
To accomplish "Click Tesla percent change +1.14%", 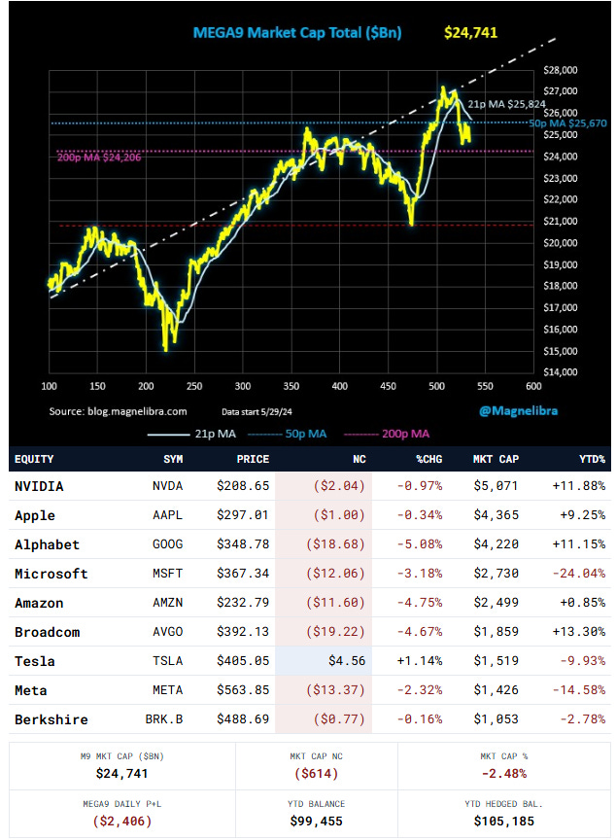I will pos(420,661).
